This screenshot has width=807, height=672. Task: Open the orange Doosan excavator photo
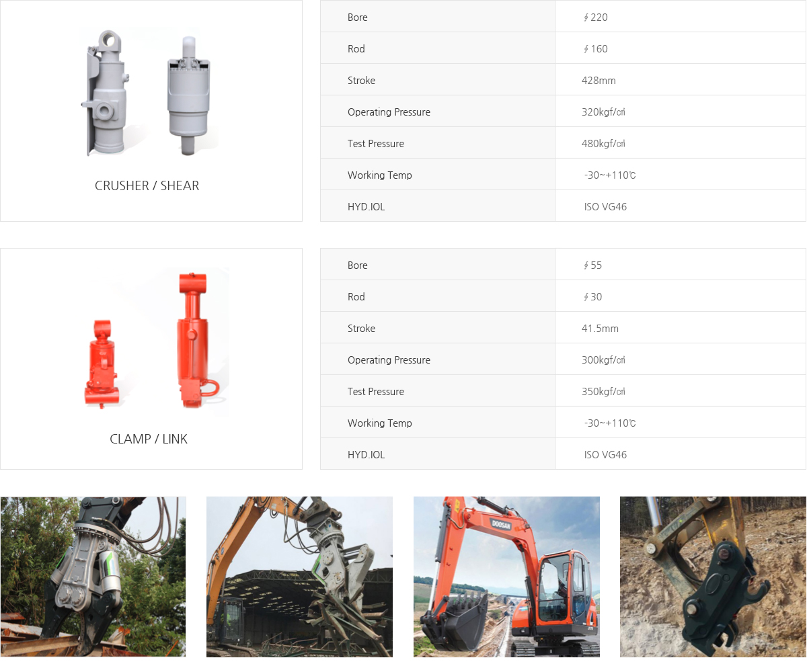click(x=506, y=577)
